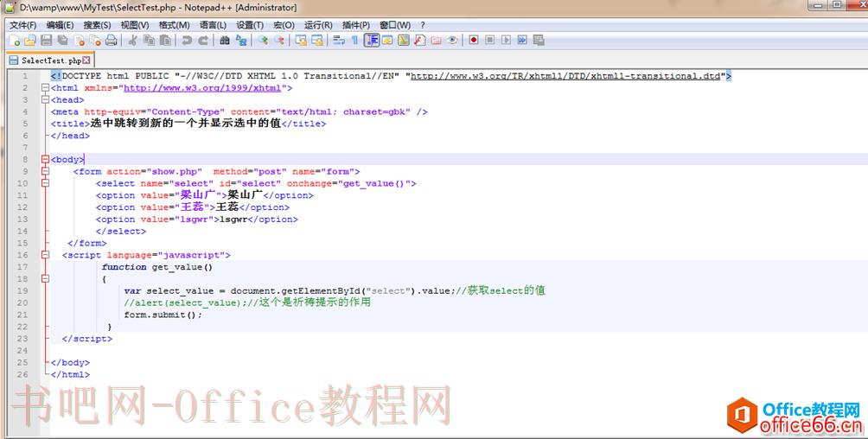Screen dimensions: 868x439
Task: Collapse function braces on line 18
Action: tap(45, 278)
